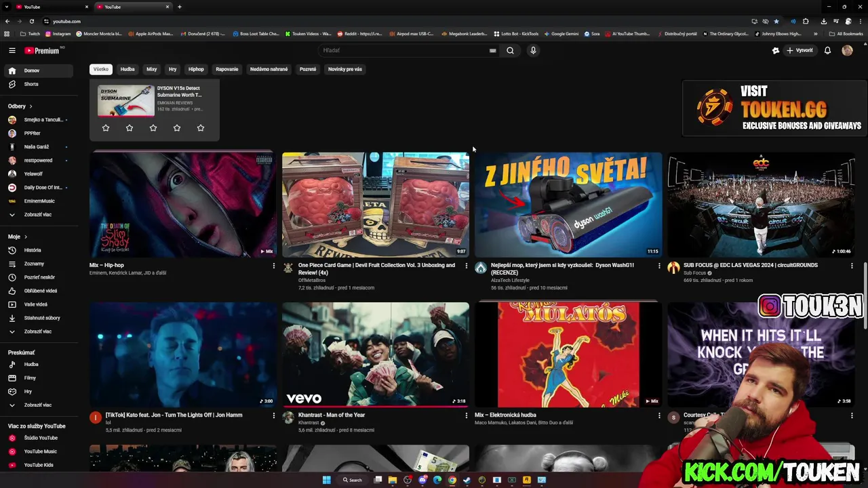Image resolution: width=868 pixels, height=488 pixels.
Task: Open a new browser tab with plus
Action: [x=180, y=7]
